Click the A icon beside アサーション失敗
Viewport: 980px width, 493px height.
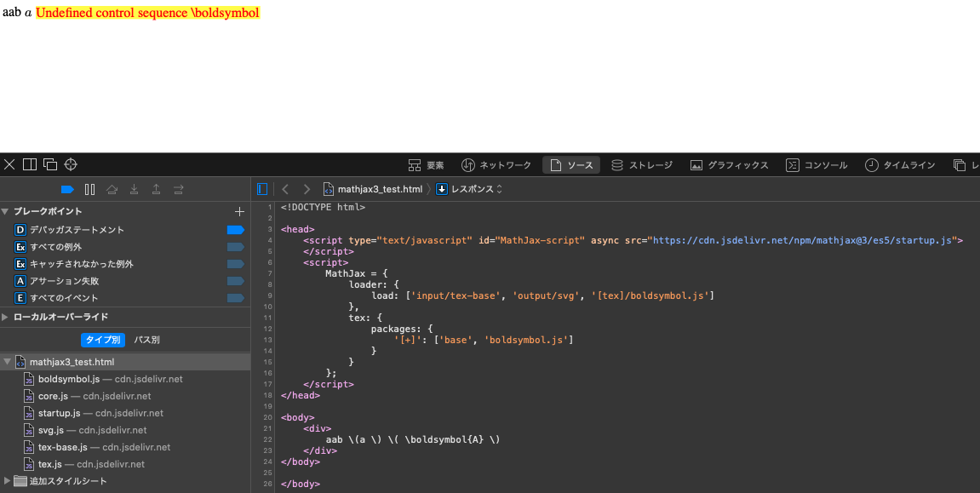(20, 281)
